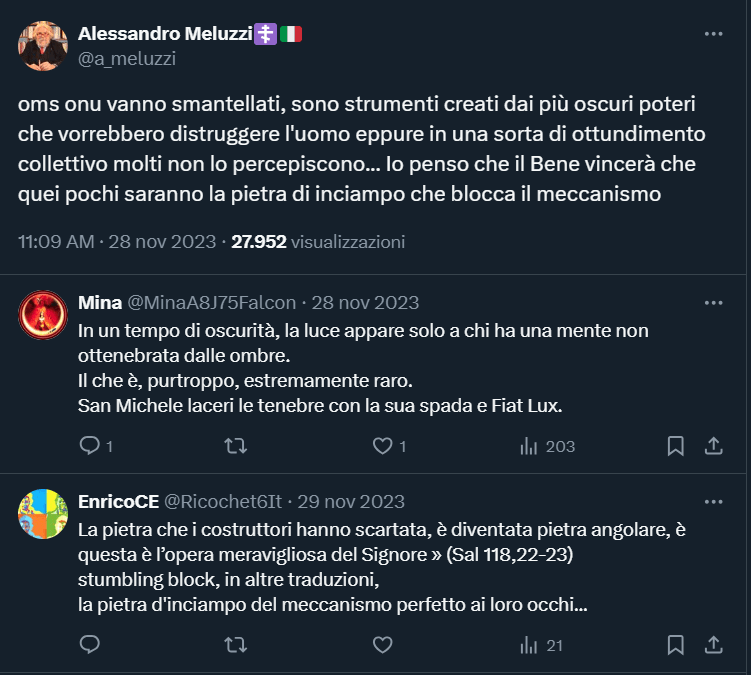Reply to Mina's tweet
751x675 pixels.
(x=89, y=446)
